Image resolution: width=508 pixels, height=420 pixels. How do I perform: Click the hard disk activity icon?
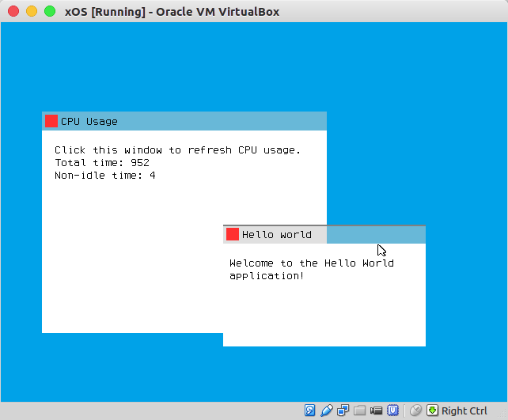pyautogui.click(x=309, y=411)
